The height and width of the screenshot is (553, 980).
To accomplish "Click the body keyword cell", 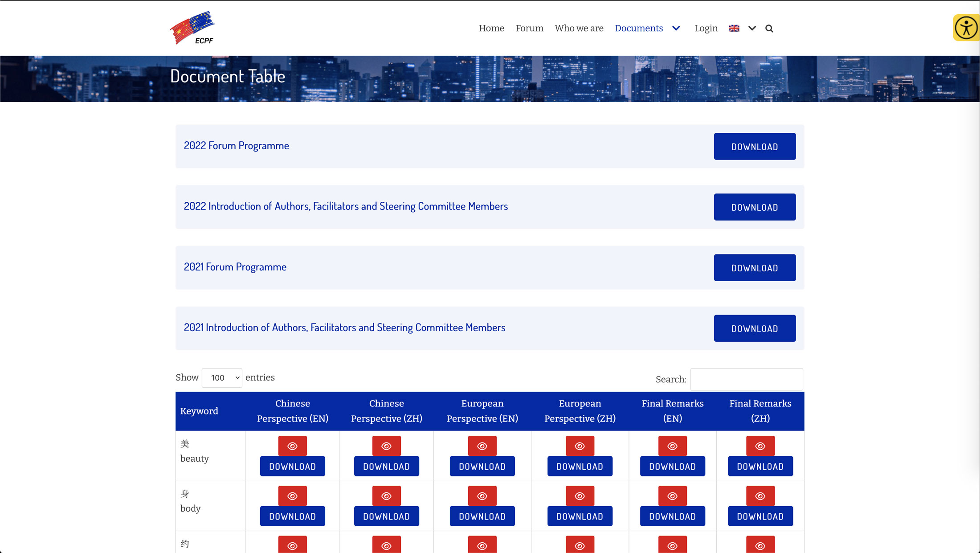I will (x=211, y=506).
